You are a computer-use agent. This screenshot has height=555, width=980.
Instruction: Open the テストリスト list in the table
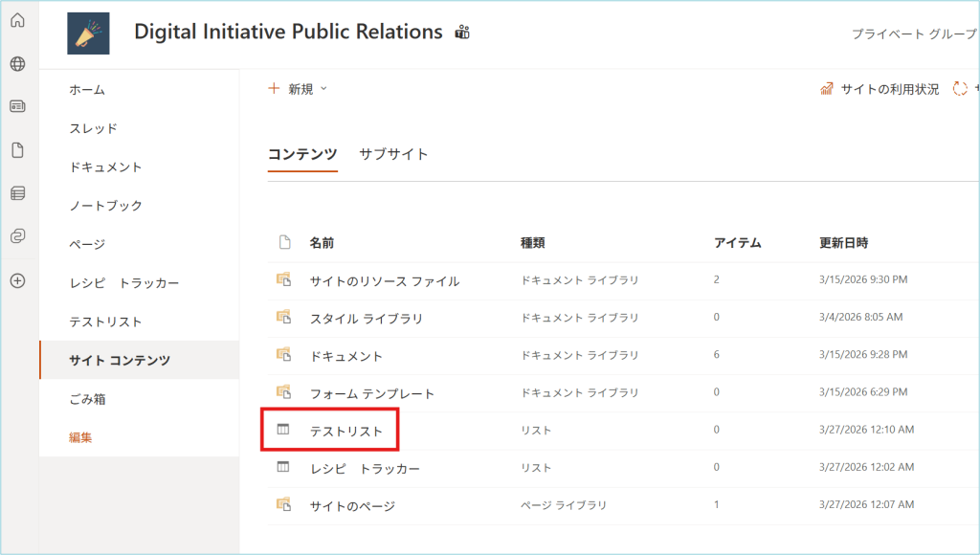pyautogui.click(x=345, y=431)
